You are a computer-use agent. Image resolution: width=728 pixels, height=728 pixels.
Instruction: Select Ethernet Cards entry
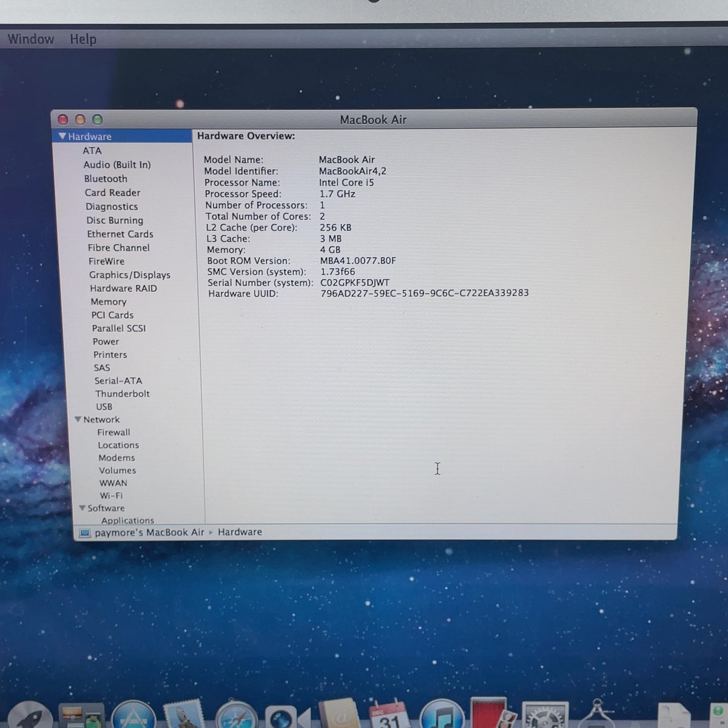tap(120, 234)
